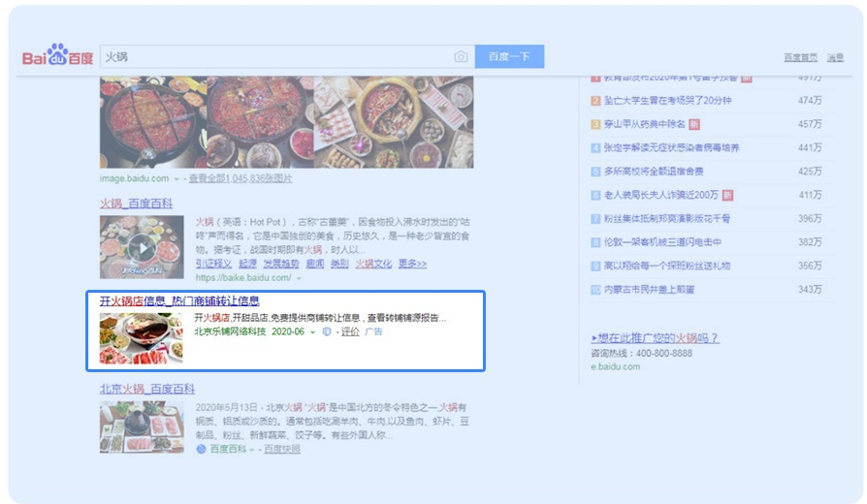This screenshot has height=504, width=867.
Task: Open trending item 穿山甲从药典中除名
Action: point(644,124)
